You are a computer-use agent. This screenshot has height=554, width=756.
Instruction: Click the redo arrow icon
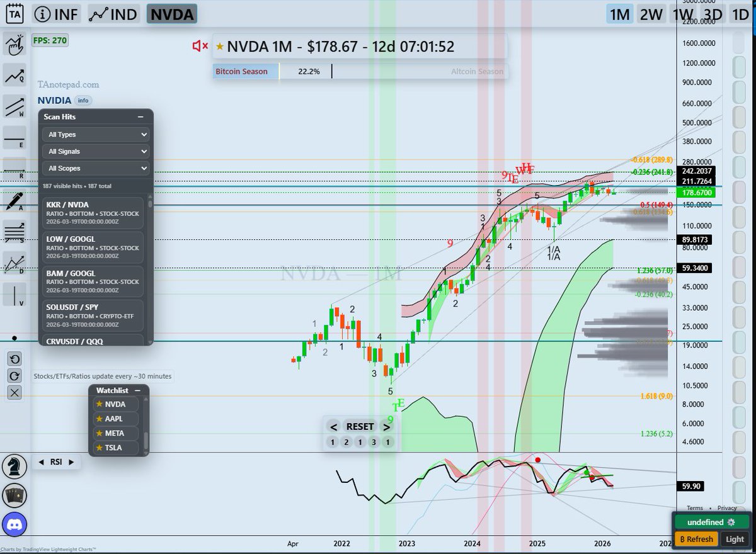click(x=15, y=376)
